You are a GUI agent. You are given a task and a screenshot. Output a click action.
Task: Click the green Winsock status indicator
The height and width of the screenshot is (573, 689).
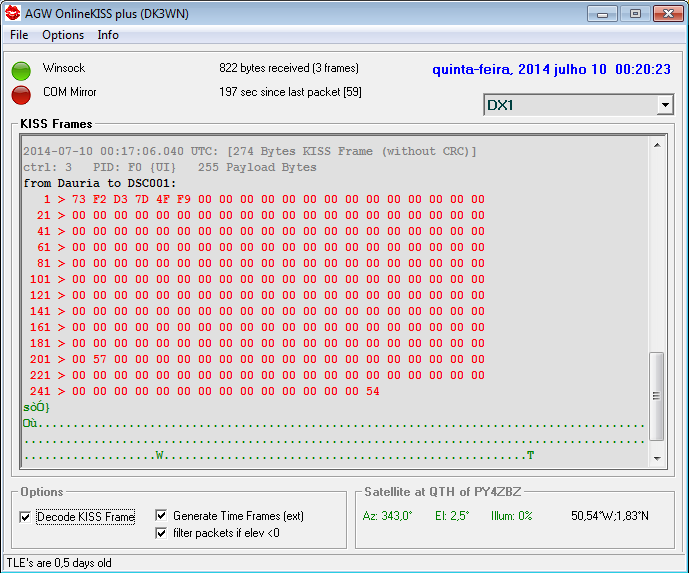pyautogui.click(x=21, y=71)
